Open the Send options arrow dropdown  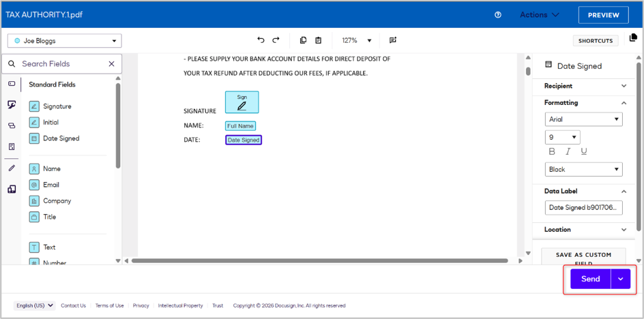(621, 279)
